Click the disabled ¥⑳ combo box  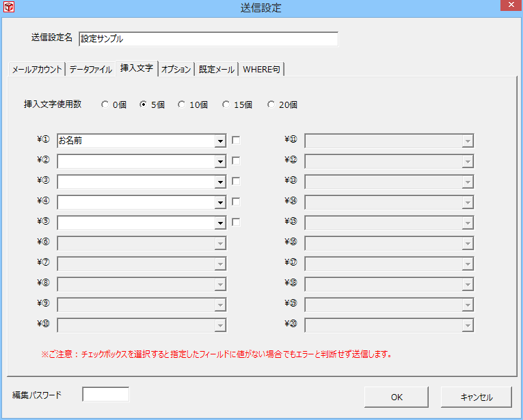389,325
